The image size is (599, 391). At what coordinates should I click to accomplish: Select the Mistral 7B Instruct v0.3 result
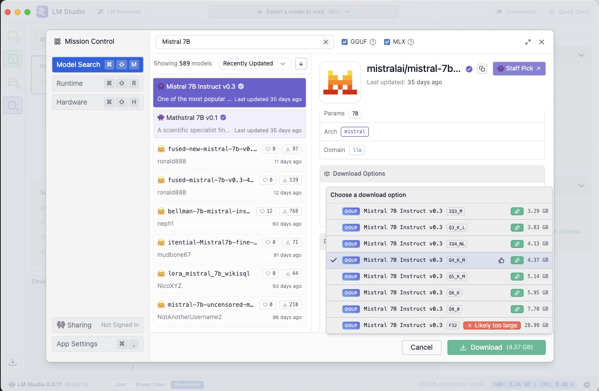coord(229,92)
